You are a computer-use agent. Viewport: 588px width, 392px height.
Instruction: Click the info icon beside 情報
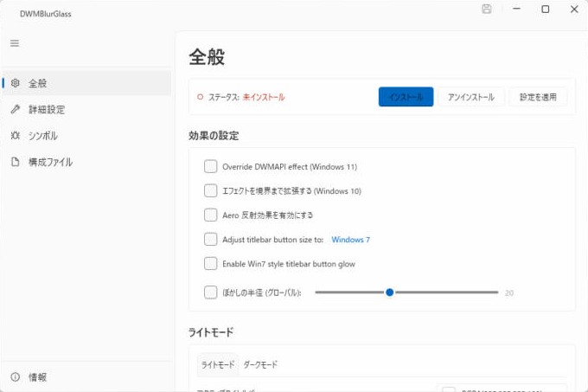coord(15,376)
